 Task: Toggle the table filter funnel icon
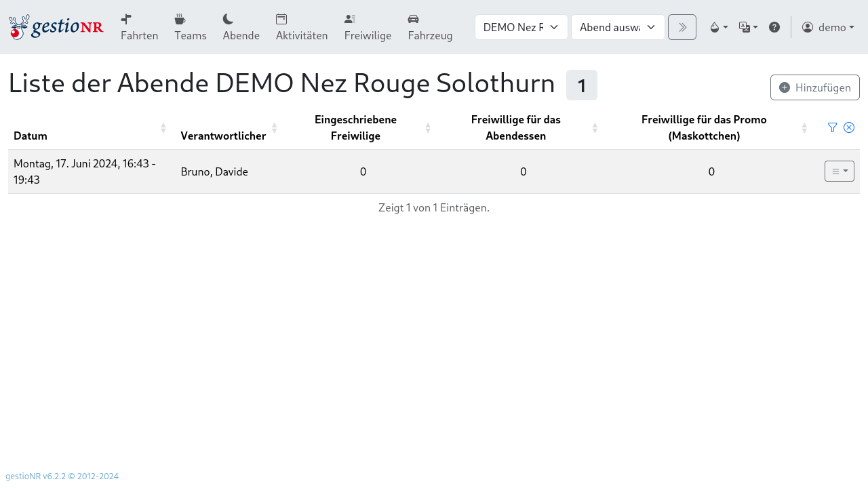pyautogui.click(x=832, y=127)
